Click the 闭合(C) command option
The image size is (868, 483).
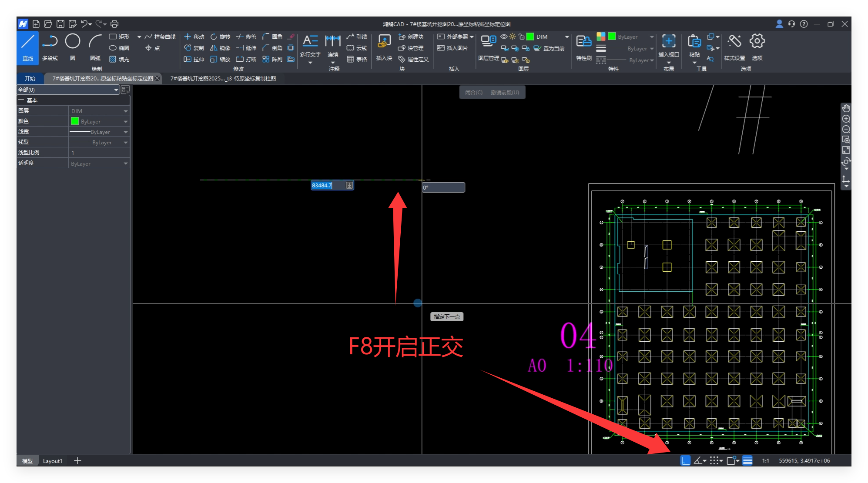[x=473, y=93]
